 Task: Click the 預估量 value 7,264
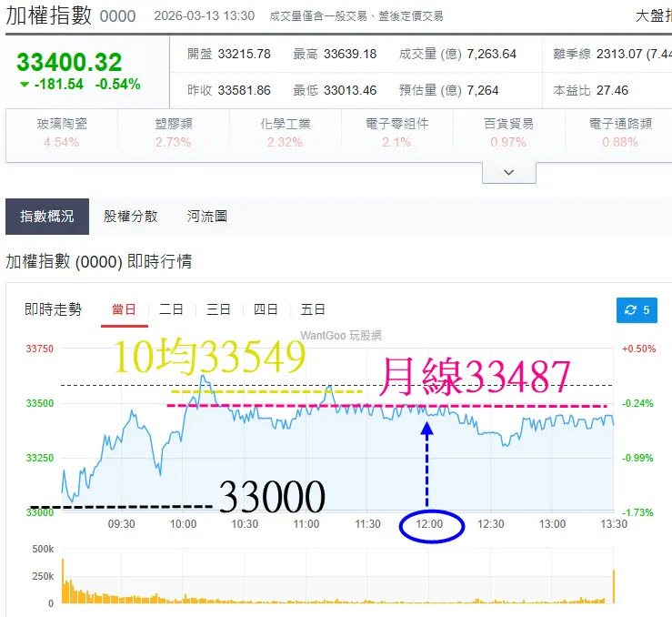pos(483,90)
